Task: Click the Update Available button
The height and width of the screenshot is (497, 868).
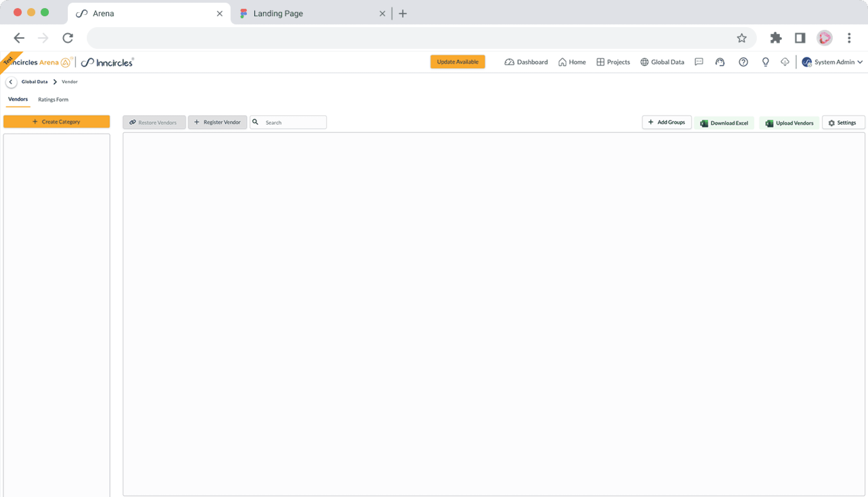Action: [x=457, y=62]
